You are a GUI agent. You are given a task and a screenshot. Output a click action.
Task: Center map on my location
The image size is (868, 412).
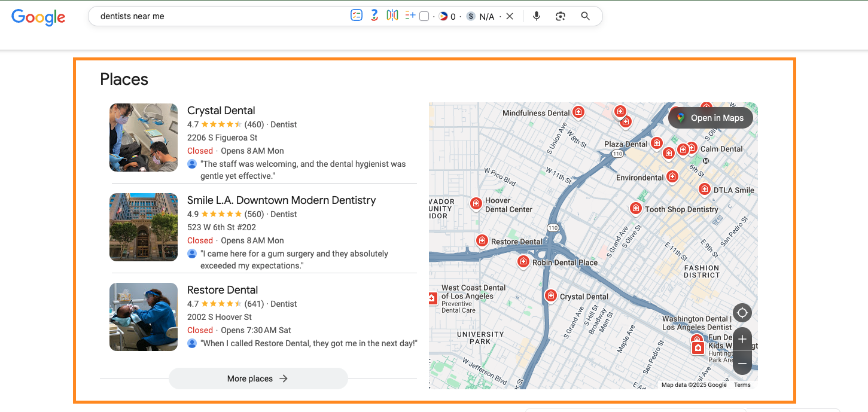click(x=742, y=313)
